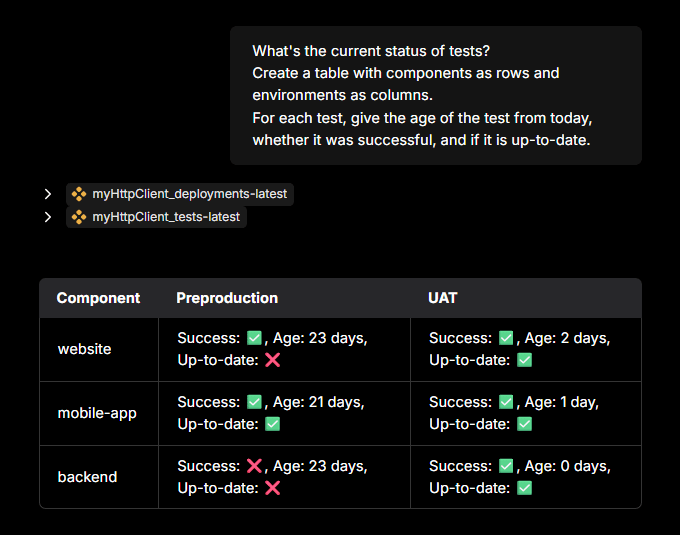Click backend Preproduction success red cross
Viewport: 680px width, 535px height.
coord(254,466)
